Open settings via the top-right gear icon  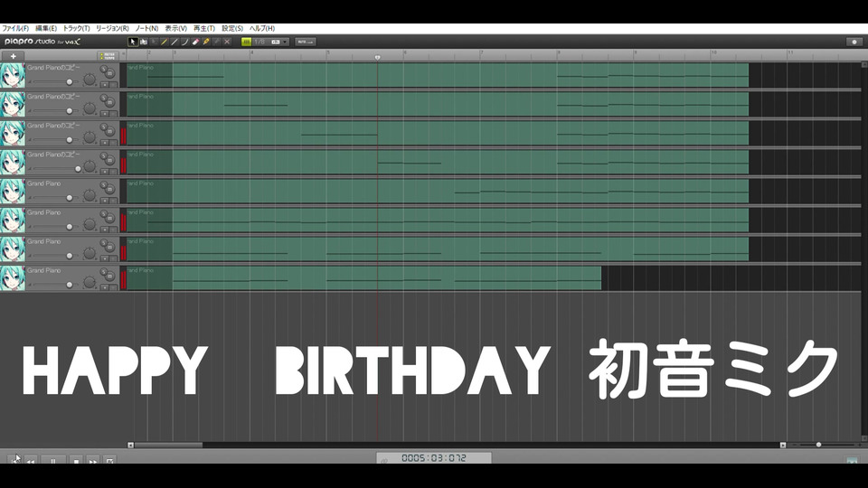pos(854,42)
